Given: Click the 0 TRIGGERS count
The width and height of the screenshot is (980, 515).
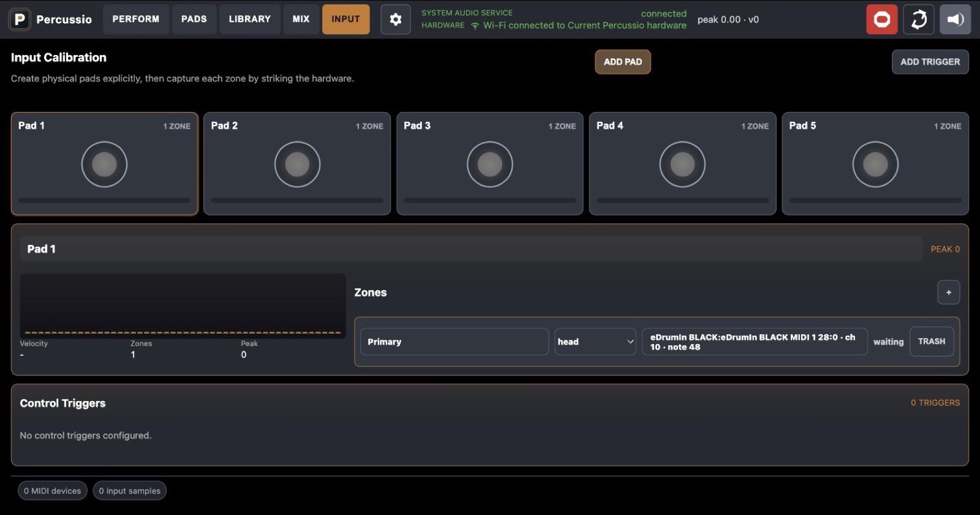Looking at the screenshot, I should [x=935, y=403].
